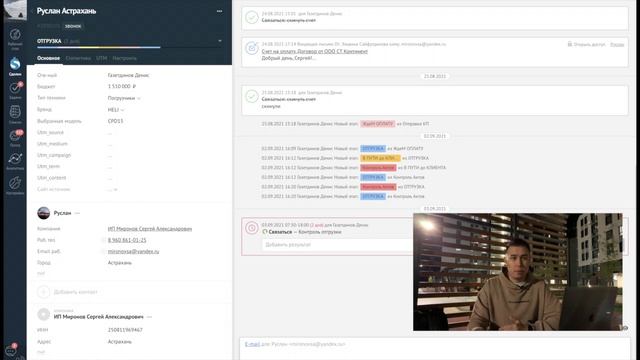
Task: Click the звонок tag under the deal title
Action: pyautogui.click(x=73, y=26)
